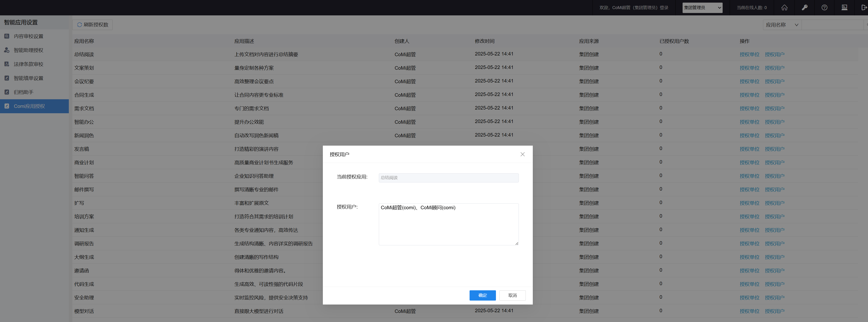Click the home icon in top bar
Screen dimensions: 868x322
[x=784, y=7]
